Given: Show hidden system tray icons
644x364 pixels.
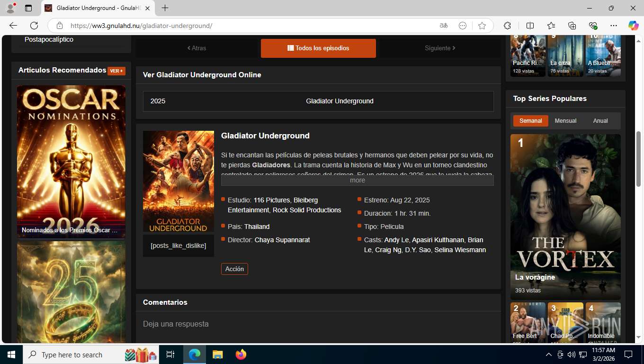Looking at the screenshot, I should click(x=549, y=355).
